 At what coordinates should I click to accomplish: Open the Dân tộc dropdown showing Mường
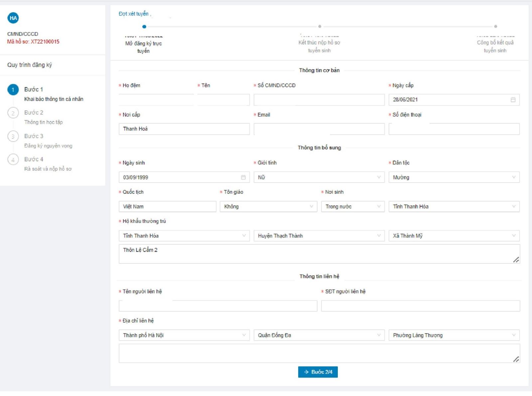[x=454, y=178]
